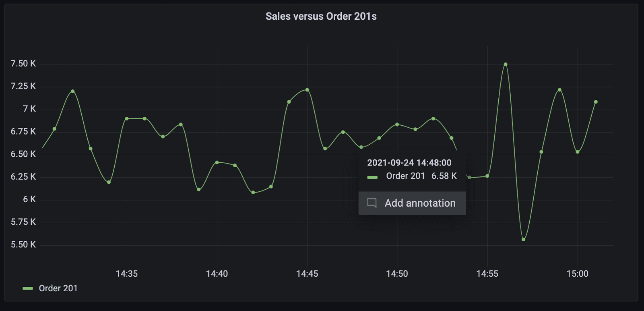Click the 6.58 K value in tooltip
Viewport: 644px width, 311px height.
point(444,176)
